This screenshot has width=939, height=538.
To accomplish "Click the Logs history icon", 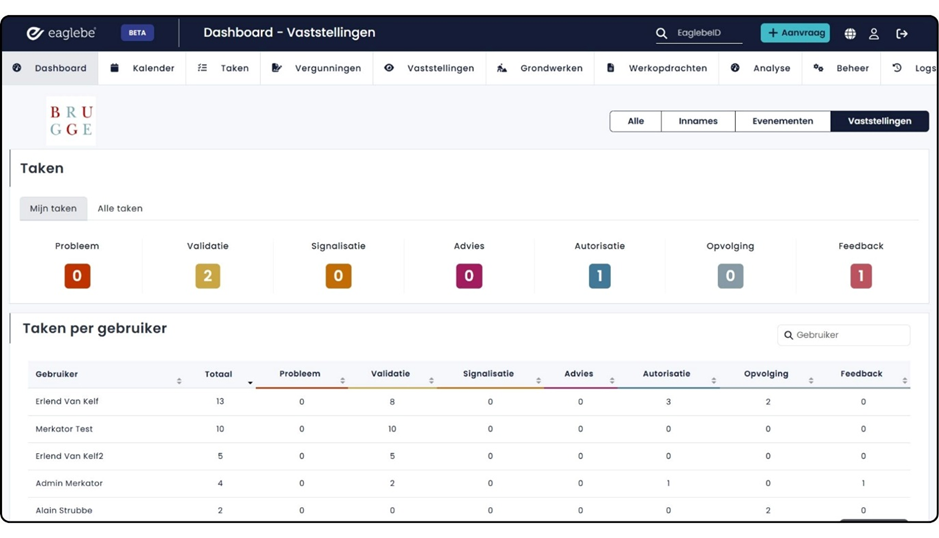I will pyautogui.click(x=897, y=68).
